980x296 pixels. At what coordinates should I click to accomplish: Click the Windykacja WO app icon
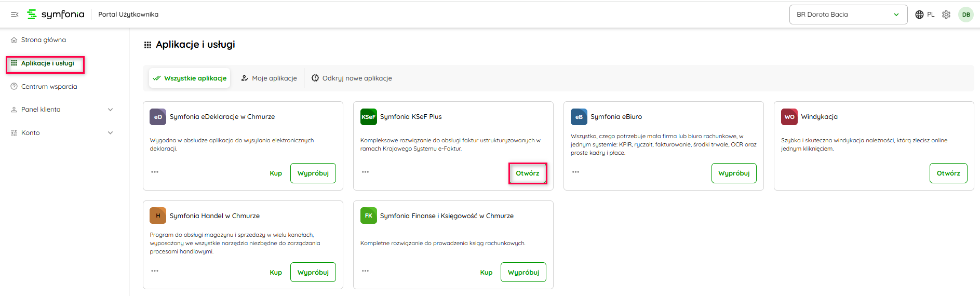789,117
